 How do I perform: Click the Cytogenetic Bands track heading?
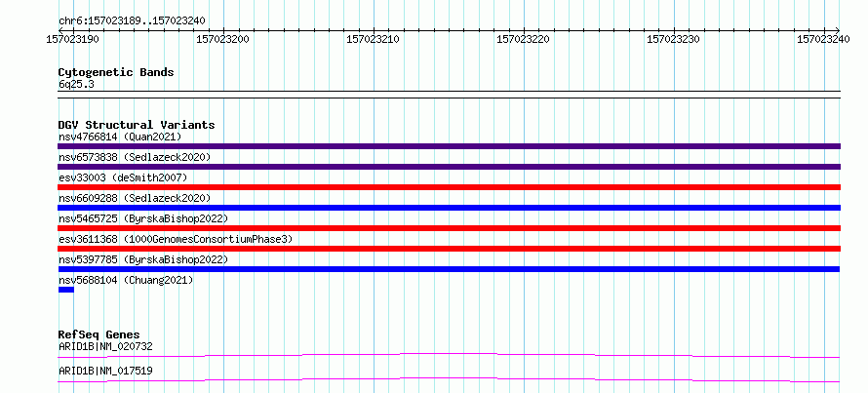pyautogui.click(x=116, y=72)
